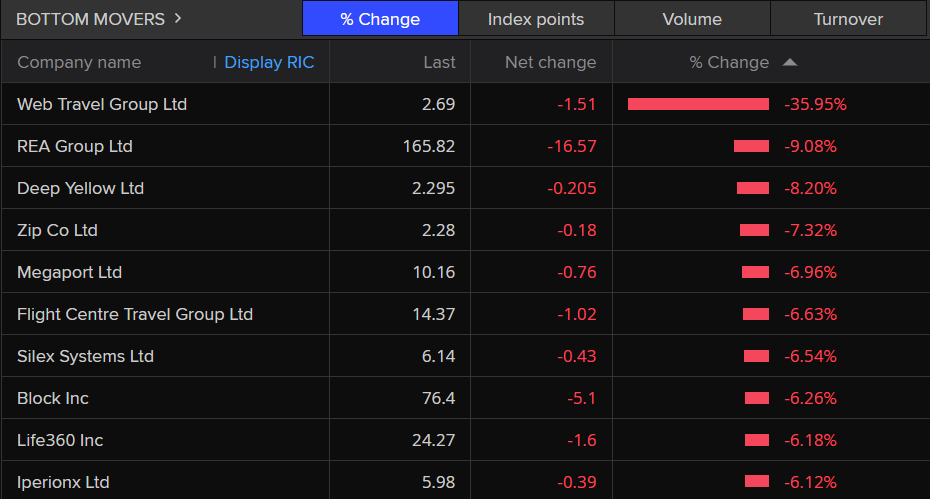Sort by the Last column header
The width and height of the screenshot is (930, 499).
tap(439, 62)
